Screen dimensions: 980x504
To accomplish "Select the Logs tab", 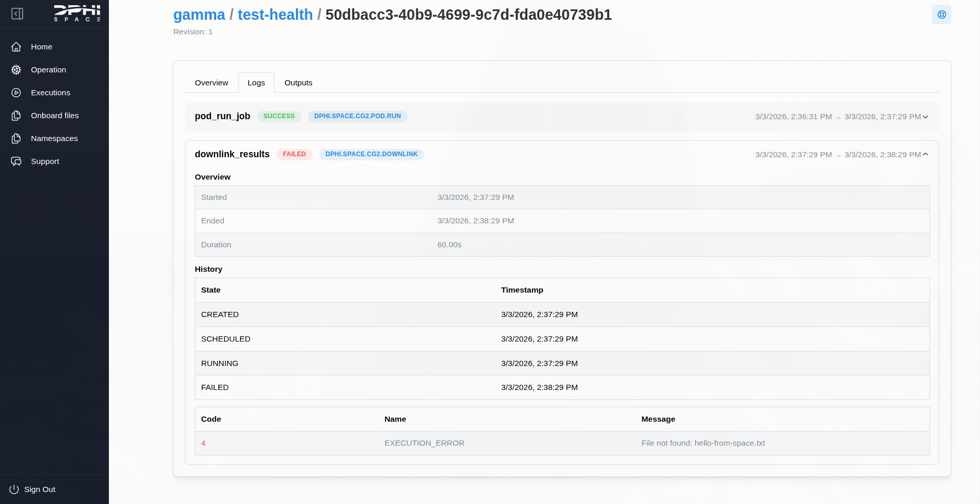I will coord(256,83).
